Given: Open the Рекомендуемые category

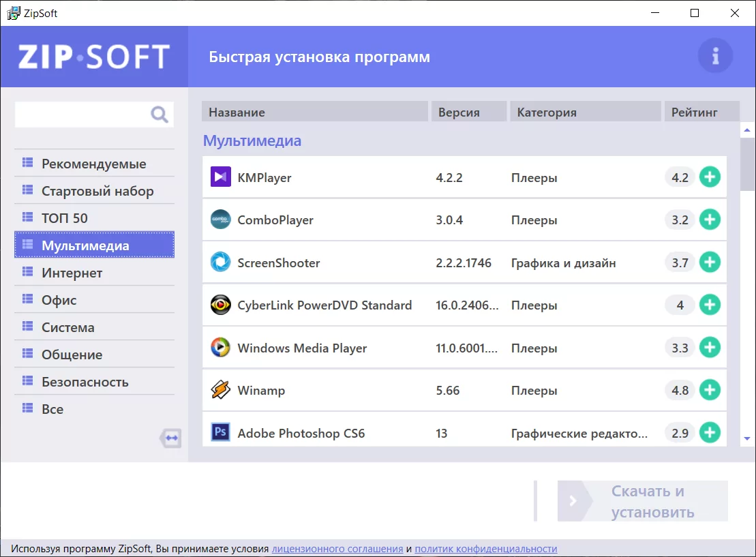Looking at the screenshot, I should coord(95,164).
